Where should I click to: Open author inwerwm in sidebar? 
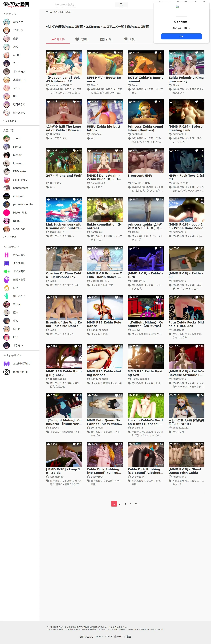click(x=20, y=196)
